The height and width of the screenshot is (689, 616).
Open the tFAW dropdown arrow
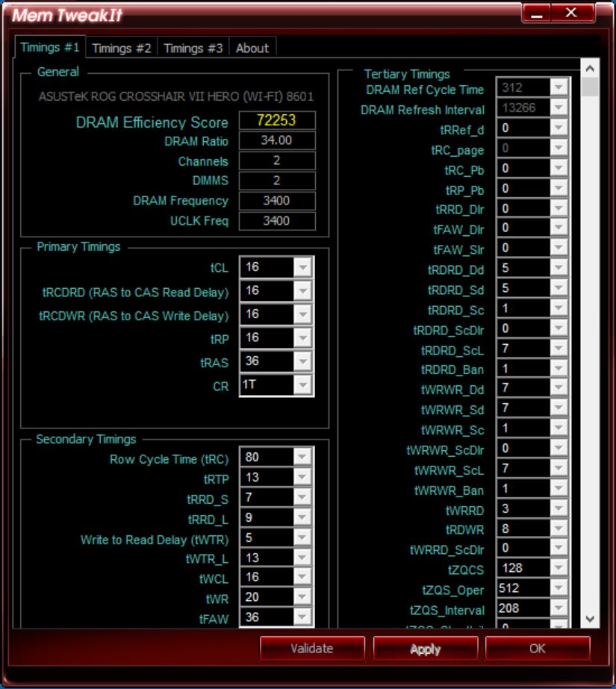[302, 617]
